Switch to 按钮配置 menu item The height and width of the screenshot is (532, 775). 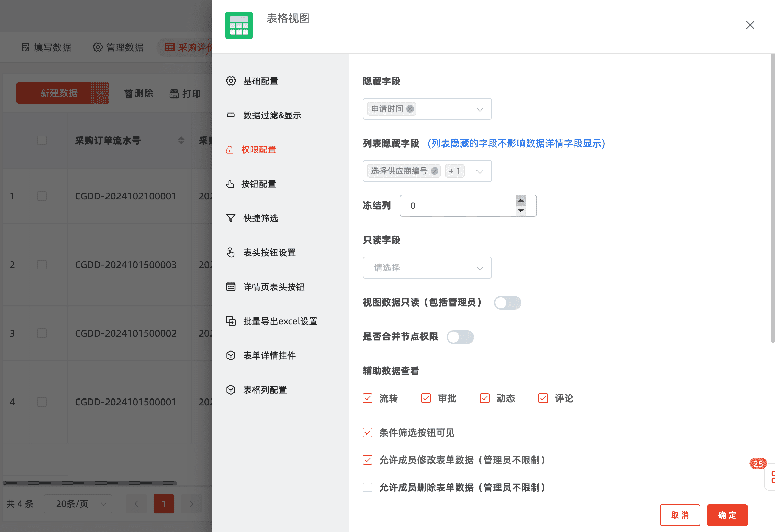(258, 184)
